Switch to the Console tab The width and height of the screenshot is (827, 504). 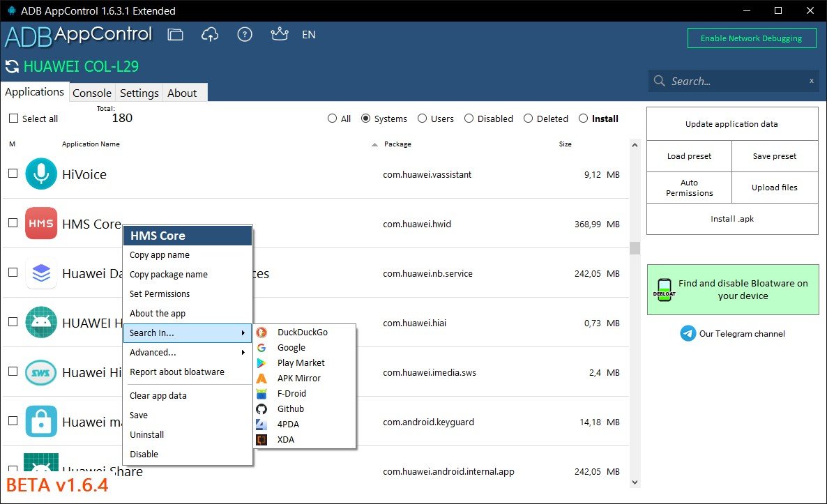[x=92, y=93]
